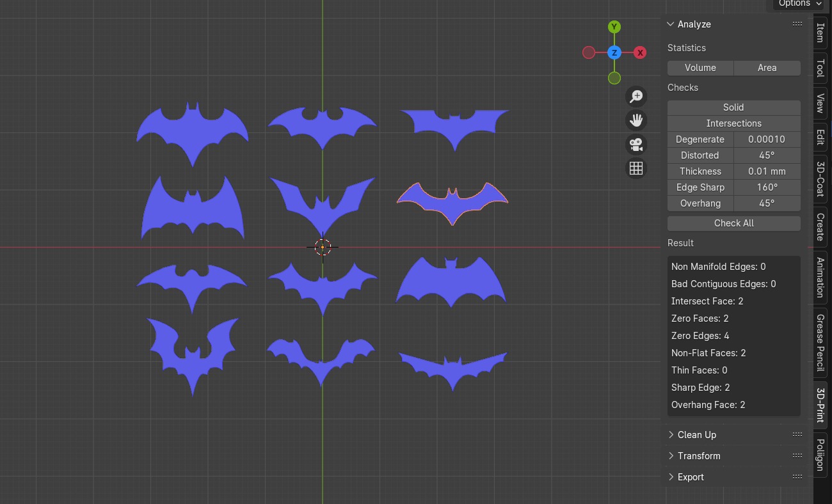Run the Degenerate check
This screenshot has width=832, height=504.
700,139
